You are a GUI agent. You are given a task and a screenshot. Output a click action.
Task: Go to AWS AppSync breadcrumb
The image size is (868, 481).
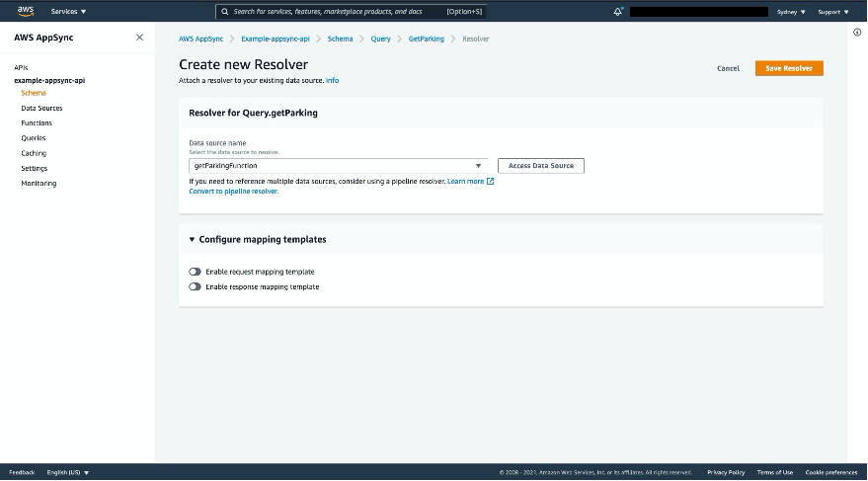(200, 39)
